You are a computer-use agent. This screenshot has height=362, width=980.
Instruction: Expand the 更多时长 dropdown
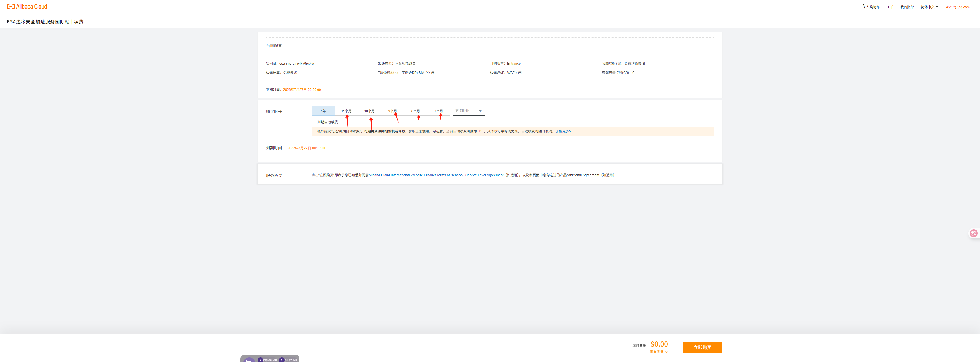469,111
